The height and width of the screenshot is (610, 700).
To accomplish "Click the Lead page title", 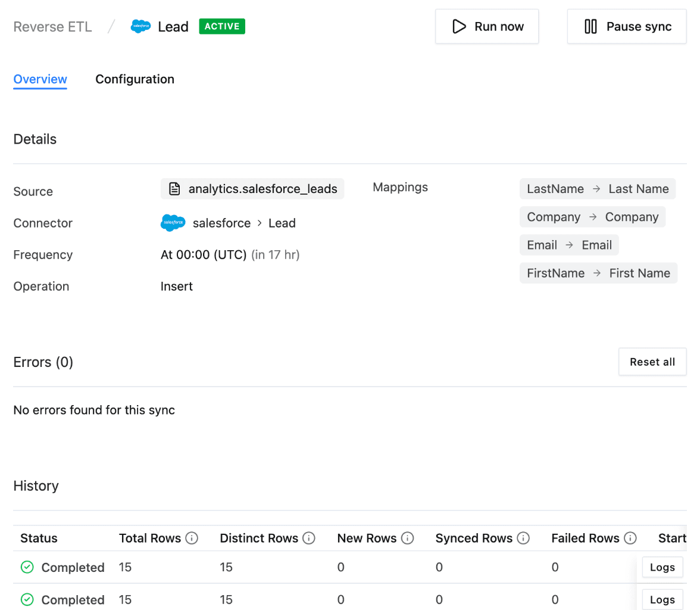I will 173,27.
